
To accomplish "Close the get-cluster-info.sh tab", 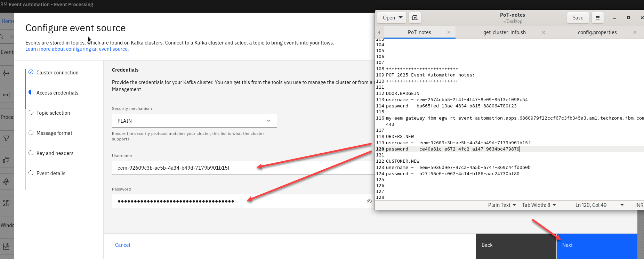I will point(543,32).
